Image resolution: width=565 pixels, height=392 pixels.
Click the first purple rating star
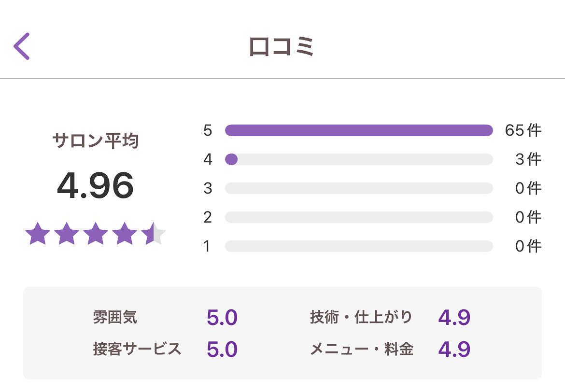pyautogui.click(x=38, y=234)
